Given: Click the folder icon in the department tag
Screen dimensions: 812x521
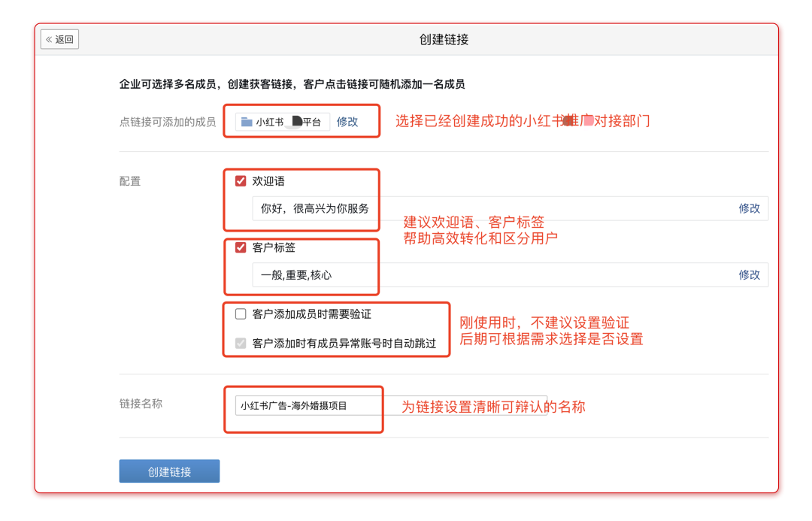Looking at the screenshot, I should (247, 122).
